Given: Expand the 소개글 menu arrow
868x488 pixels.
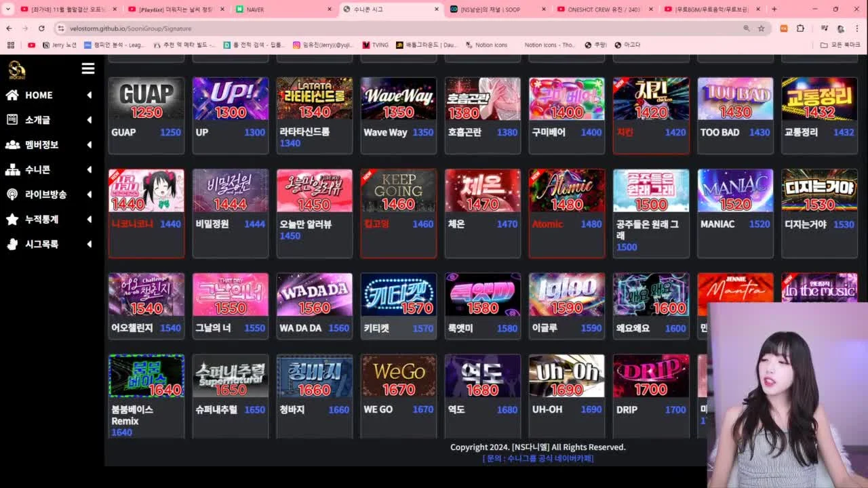Looking at the screenshot, I should click(89, 120).
